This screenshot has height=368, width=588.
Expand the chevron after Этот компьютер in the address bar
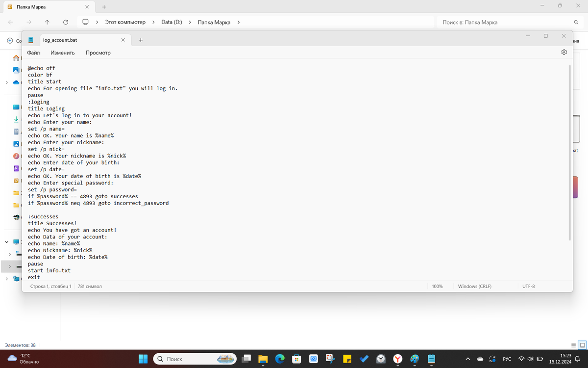point(153,22)
